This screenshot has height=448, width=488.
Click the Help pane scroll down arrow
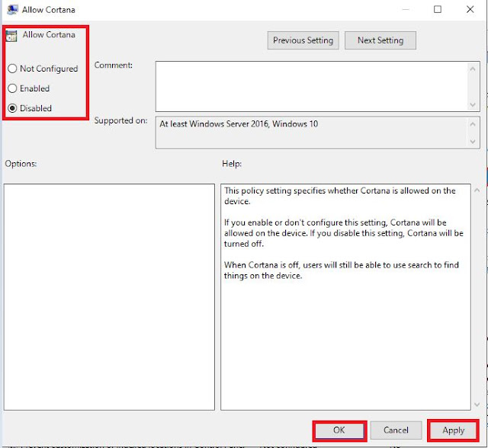477,405
